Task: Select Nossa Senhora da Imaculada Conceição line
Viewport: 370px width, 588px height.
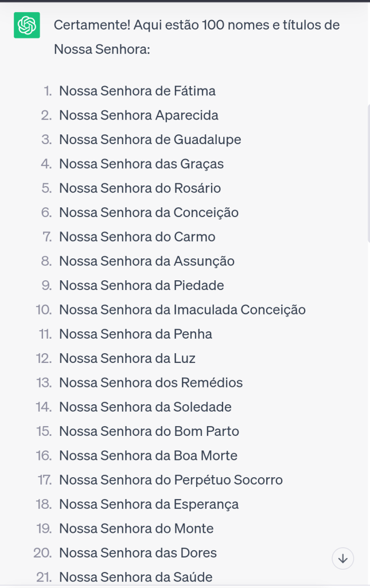Action: click(x=182, y=310)
